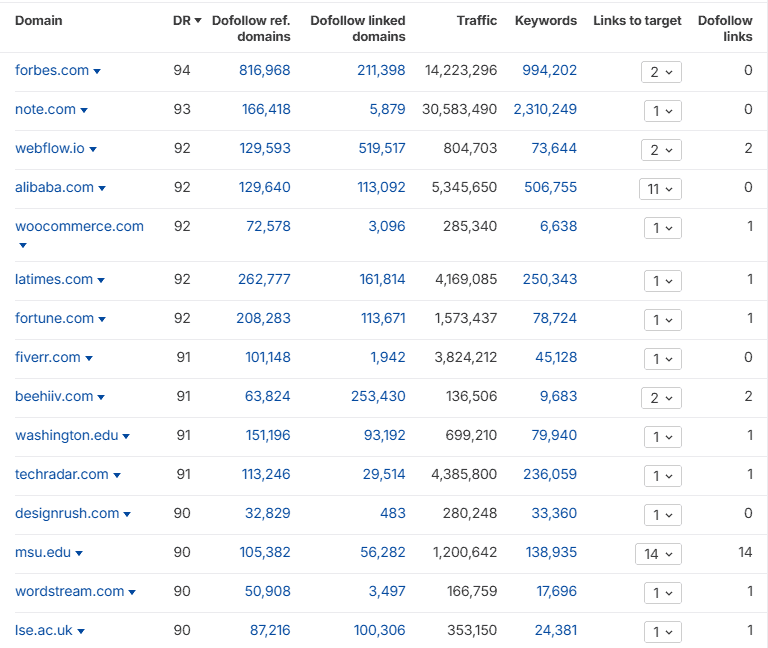Open the lse.ac.uk domain link
Image resolution: width=768 pixels, height=648 pixels.
click(x=44, y=630)
